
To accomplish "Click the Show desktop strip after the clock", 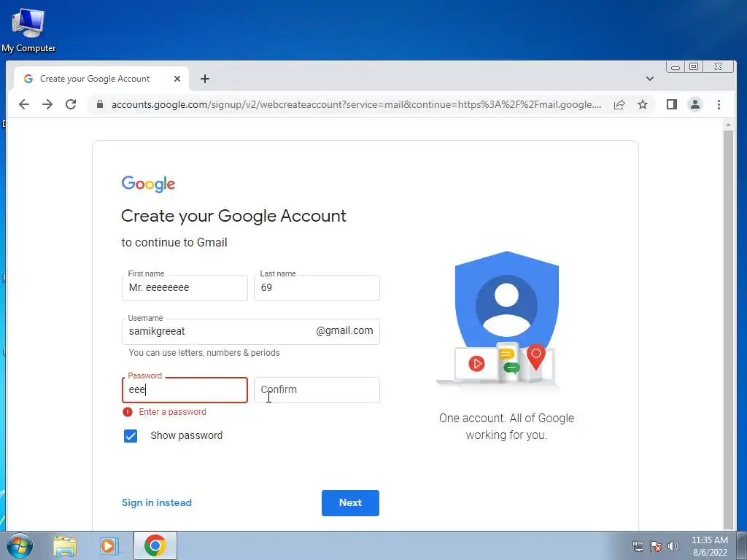I will click(x=742, y=545).
